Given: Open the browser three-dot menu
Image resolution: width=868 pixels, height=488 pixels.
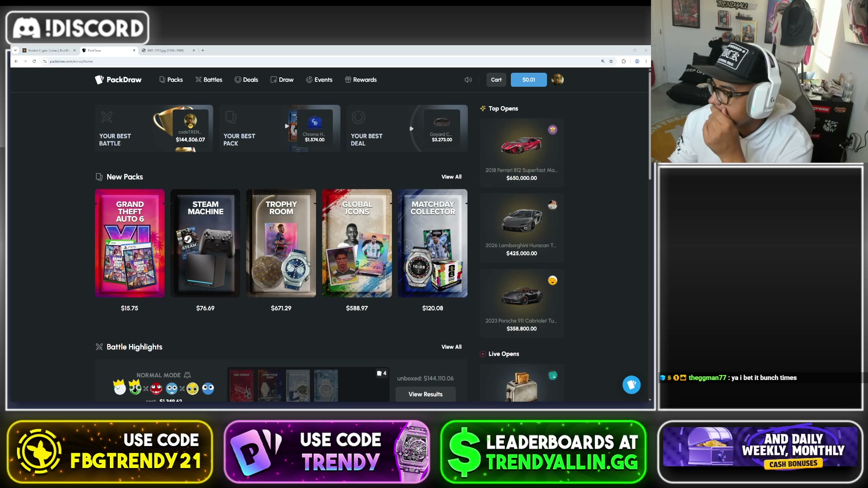Looking at the screenshot, I should pos(646,61).
